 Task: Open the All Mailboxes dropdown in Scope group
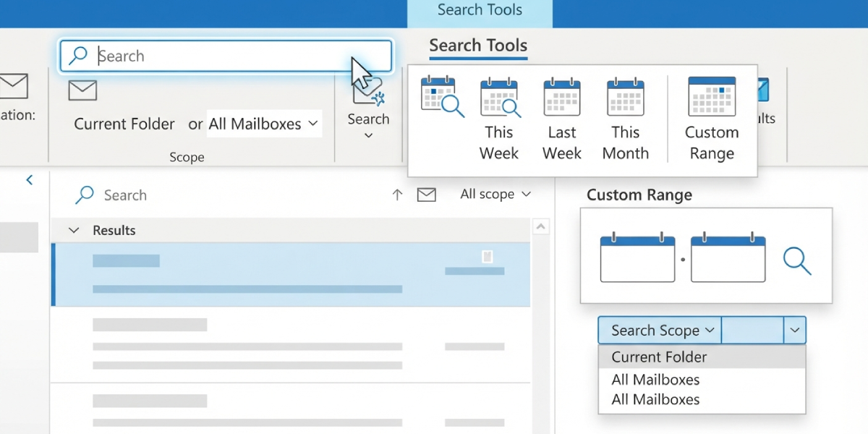pyautogui.click(x=263, y=124)
